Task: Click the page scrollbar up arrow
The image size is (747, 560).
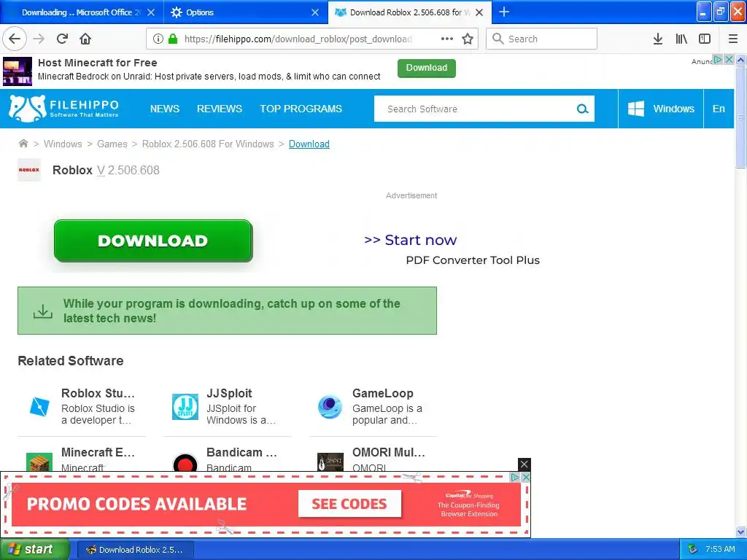Action: [740, 60]
